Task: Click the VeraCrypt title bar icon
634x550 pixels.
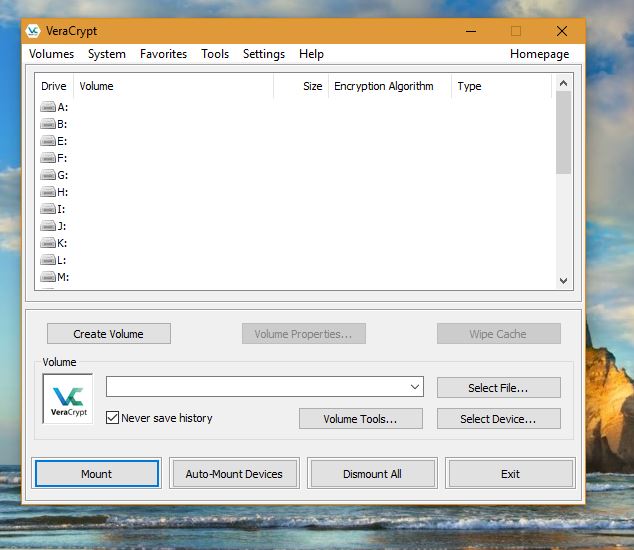Action: click(33, 31)
